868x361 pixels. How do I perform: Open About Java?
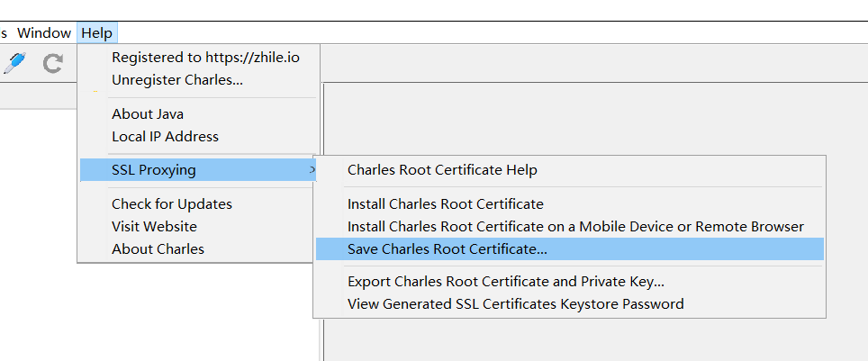(199, 114)
